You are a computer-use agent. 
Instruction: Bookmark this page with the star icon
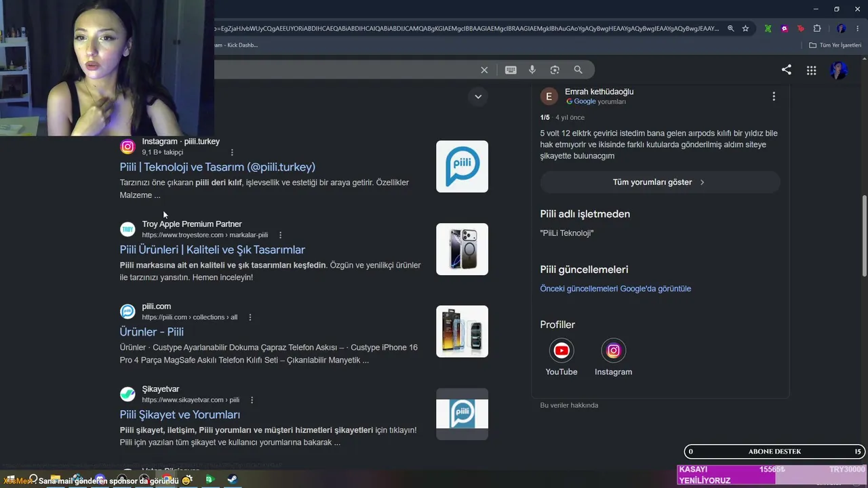click(x=745, y=28)
